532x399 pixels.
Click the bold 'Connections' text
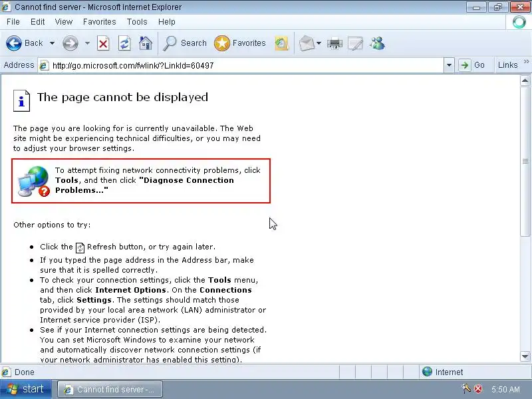(x=225, y=290)
